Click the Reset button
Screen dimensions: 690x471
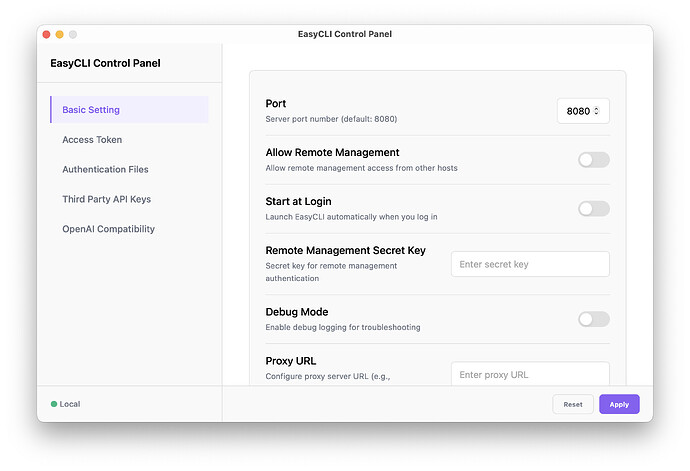coord(573,404)
